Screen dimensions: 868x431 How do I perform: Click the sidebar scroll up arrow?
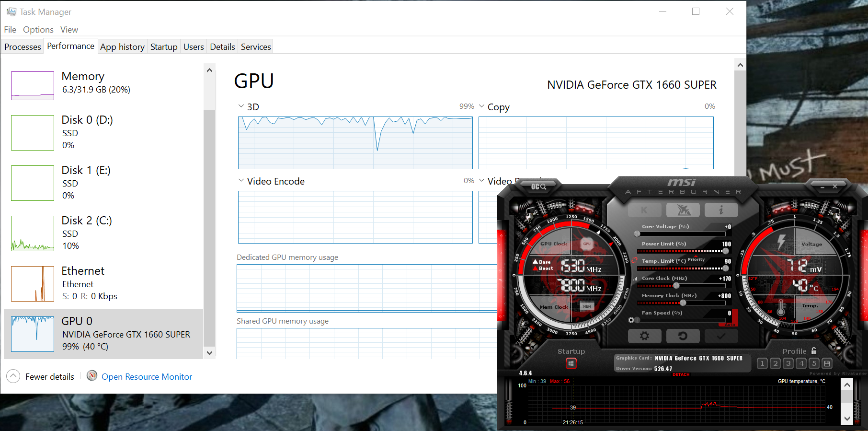[209, 70]
